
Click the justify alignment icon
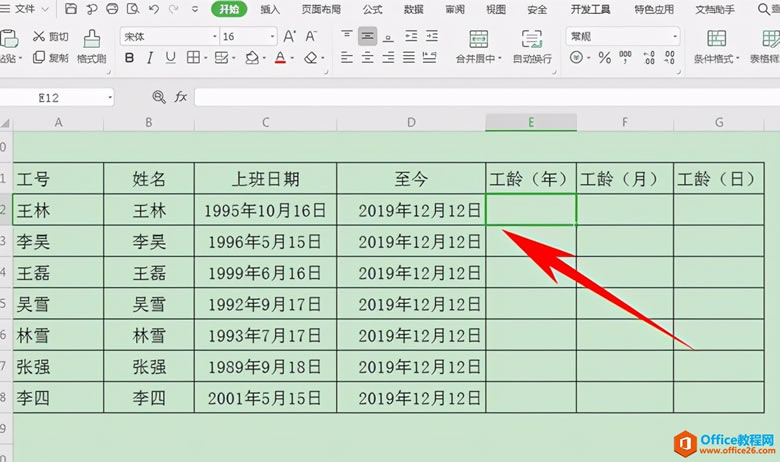(409, 58)
